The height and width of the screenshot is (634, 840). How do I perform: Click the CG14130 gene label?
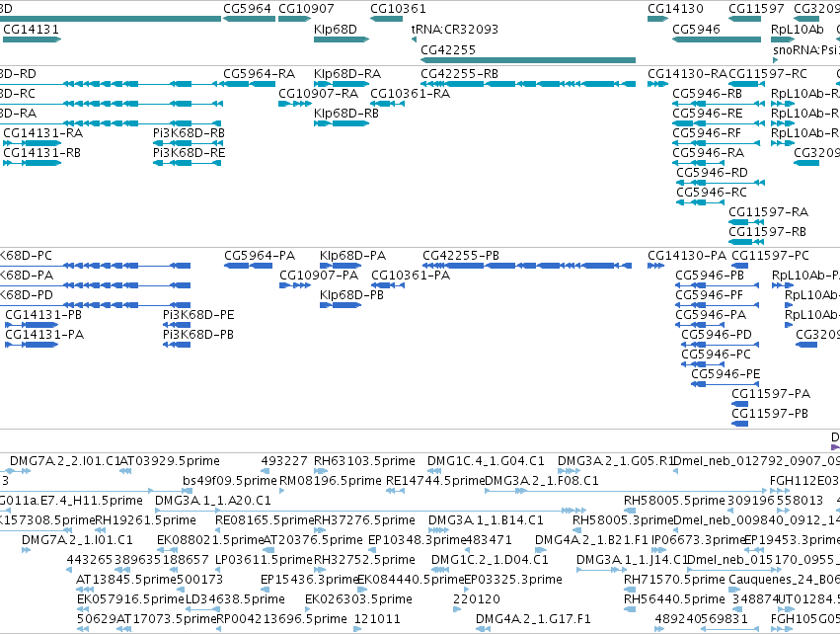pos(675,9)
